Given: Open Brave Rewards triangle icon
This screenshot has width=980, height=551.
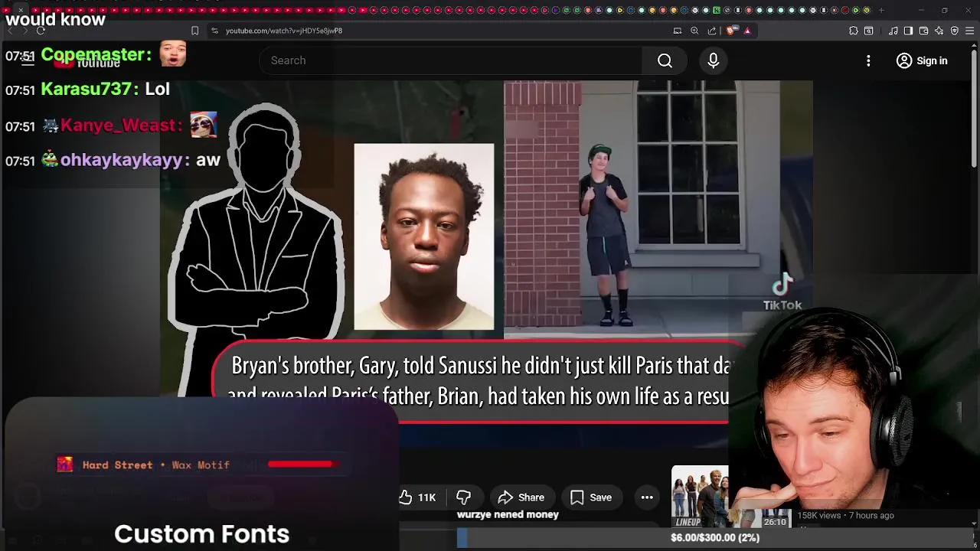Looking at the screenshot, I should [747, 31].
